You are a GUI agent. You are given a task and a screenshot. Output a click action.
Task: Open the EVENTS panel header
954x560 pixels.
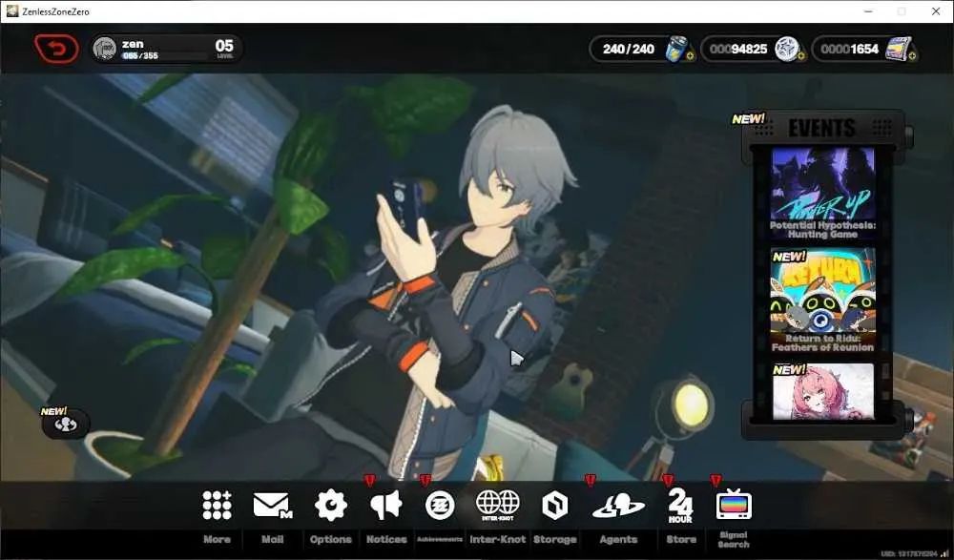point(822,128)
